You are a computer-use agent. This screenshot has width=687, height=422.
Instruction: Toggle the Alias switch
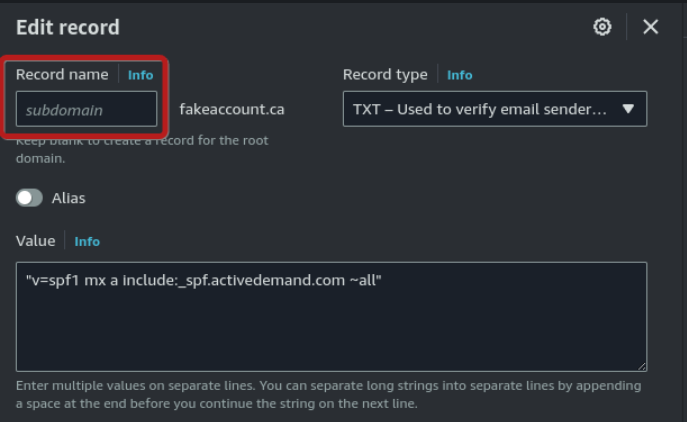[29, 198]
